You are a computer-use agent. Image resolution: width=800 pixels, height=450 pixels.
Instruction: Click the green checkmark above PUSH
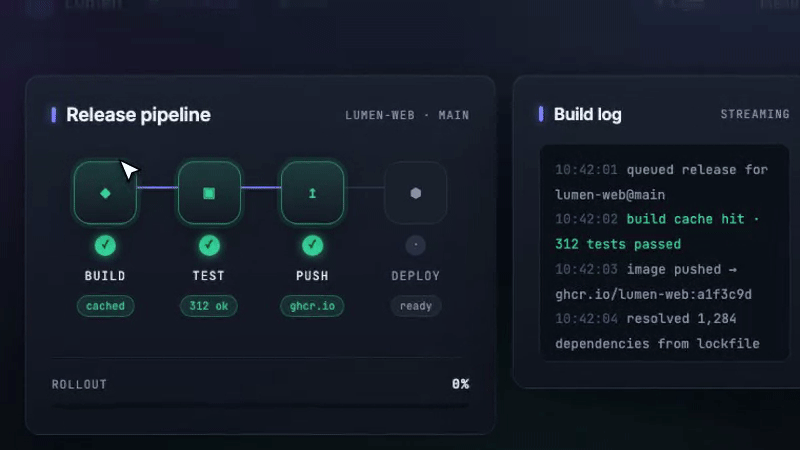click(x=312, y=245)
